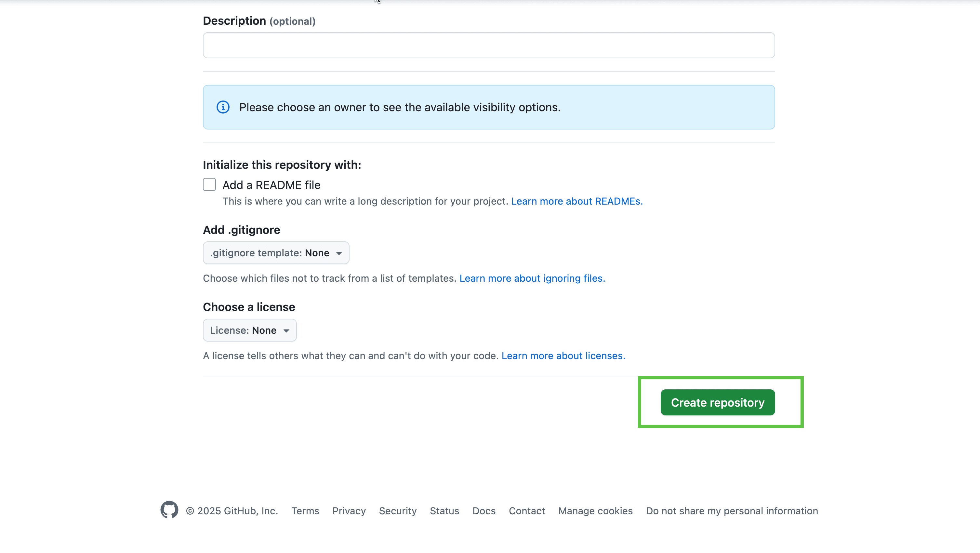Open Learn more about licenses link
980x553 pixels.
click(563, 356)
